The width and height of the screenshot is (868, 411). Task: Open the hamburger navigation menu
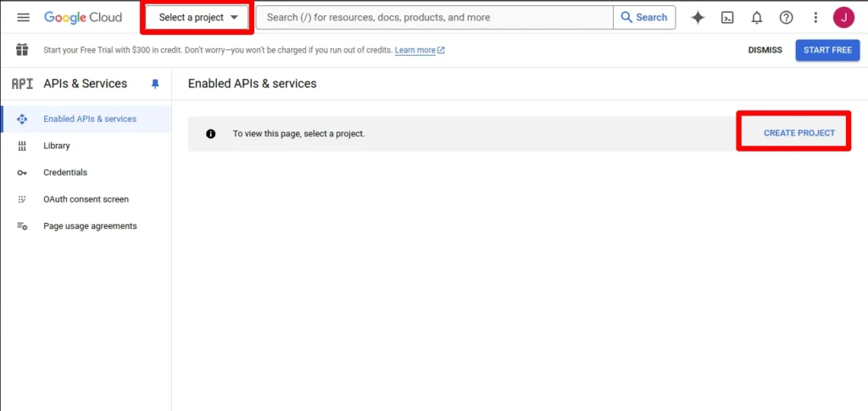23,18
